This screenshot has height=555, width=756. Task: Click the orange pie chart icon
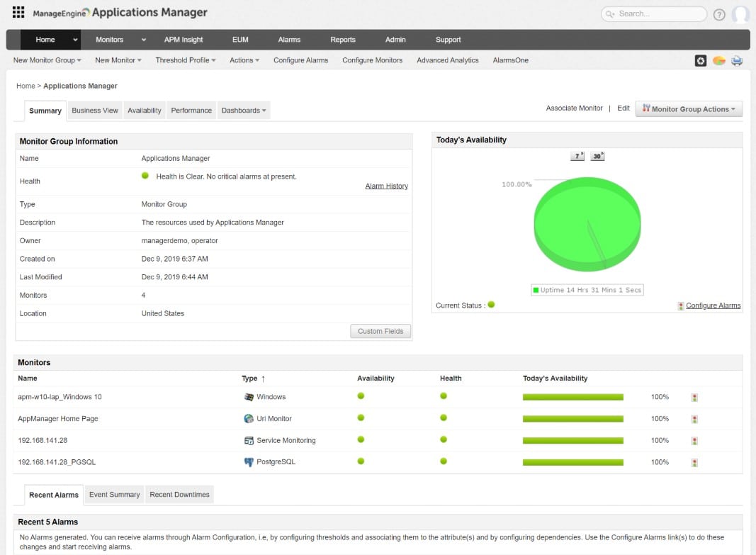719,60
